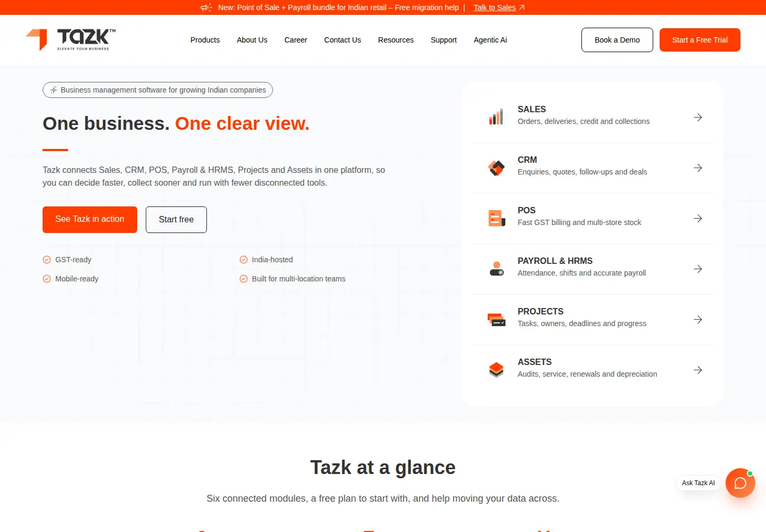Open CRM module via its arrow
The height and width of the screenshot is (532, 766).
pos(698,168)
